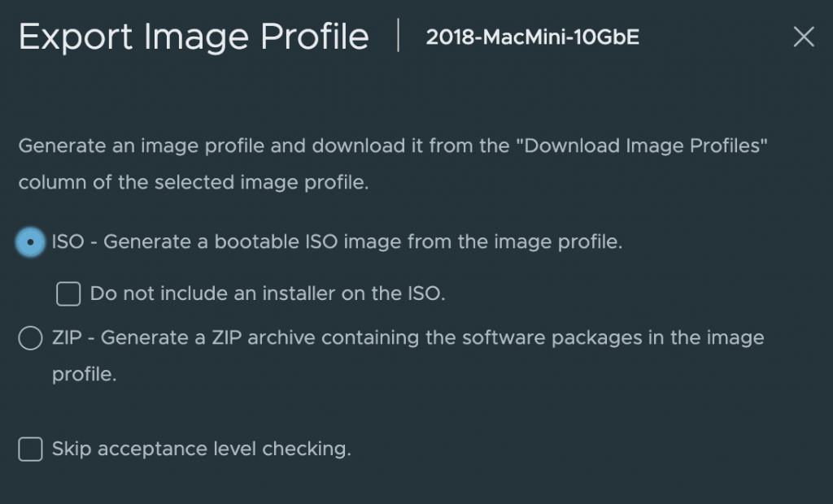Click the 'Do not include an installer on the ISO.' text

click(x=268, y=293)
